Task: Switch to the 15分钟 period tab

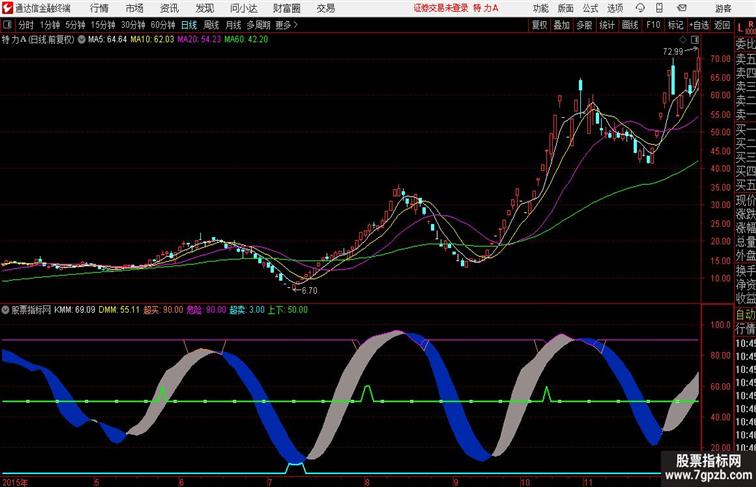Action: click(x=103, y=25)
